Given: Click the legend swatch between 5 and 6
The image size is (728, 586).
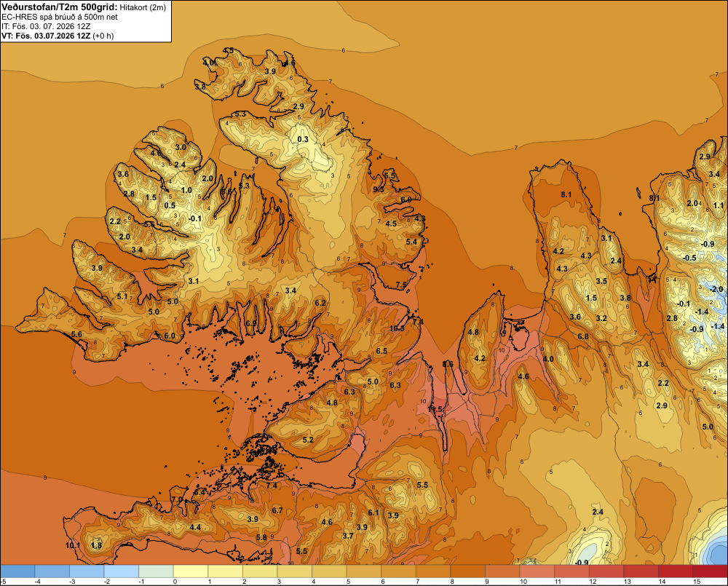Looking at the screenshot, I should (x=363, y=571).
